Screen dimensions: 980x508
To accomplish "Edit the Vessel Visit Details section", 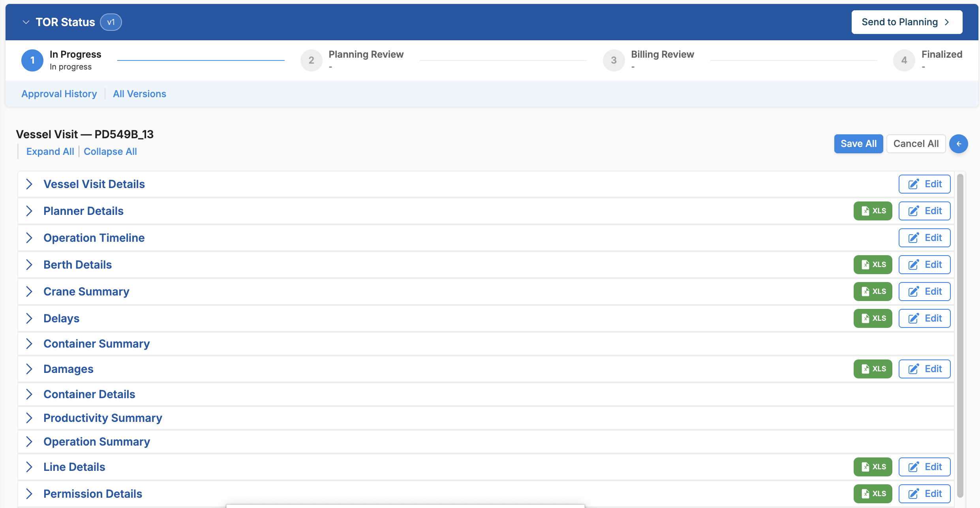I will click(924, 184).
